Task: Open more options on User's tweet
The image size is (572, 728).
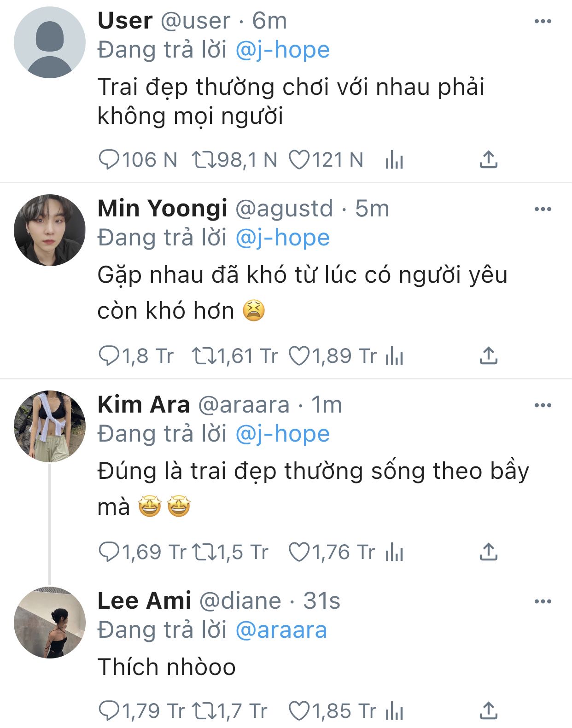Action: (543, 21)
